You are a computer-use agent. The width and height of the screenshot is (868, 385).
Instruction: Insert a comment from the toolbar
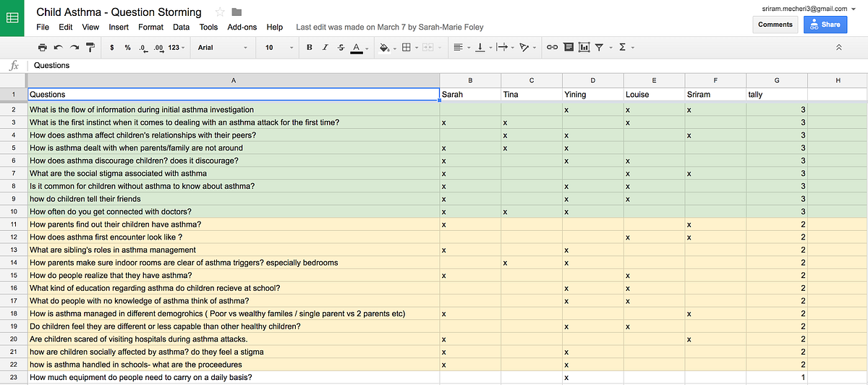(x=569, y=47)
